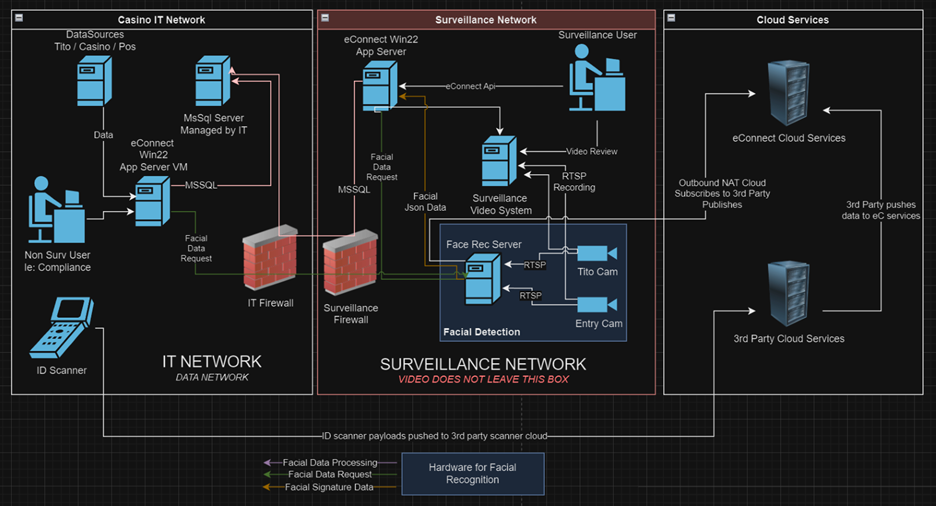Click the RTSP label from Entry Cam
The height and width of the screenshot is (506, 936).
pos(531,295)
